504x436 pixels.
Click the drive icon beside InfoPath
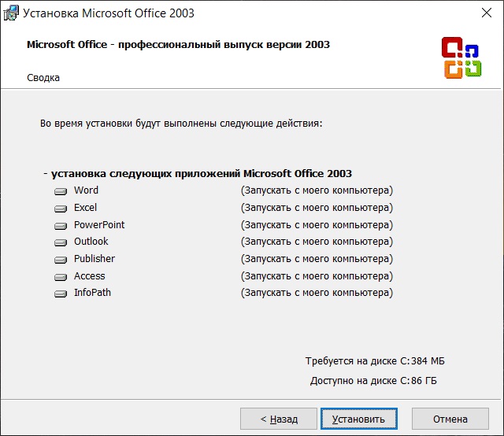coord(61,294)
